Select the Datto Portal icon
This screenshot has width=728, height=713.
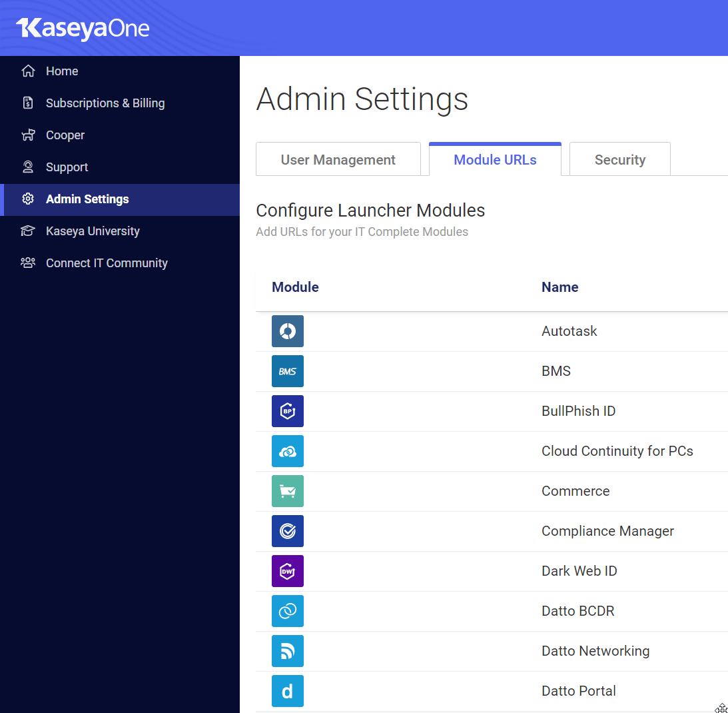[287, 691]
